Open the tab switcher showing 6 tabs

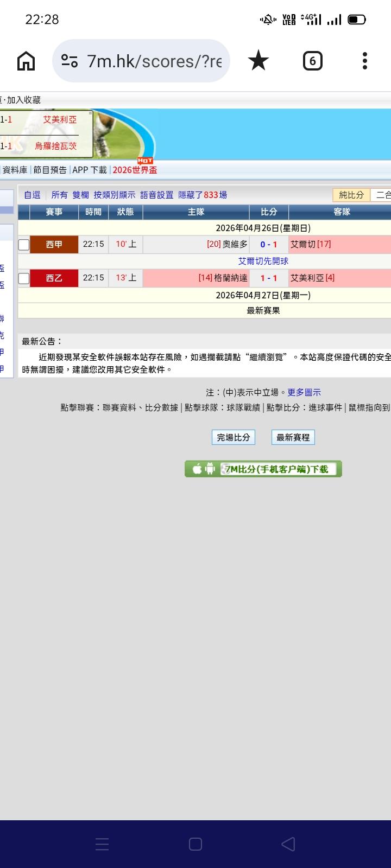coord(312,61)
